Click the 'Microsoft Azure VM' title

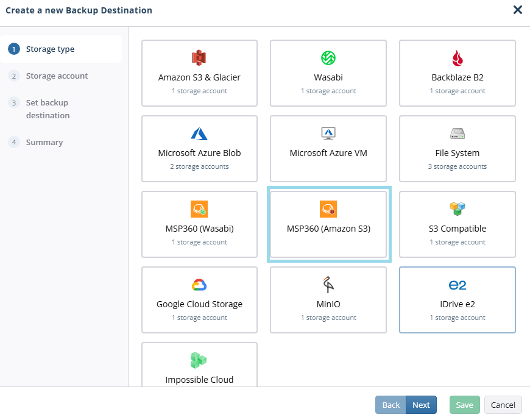[328, 153]
